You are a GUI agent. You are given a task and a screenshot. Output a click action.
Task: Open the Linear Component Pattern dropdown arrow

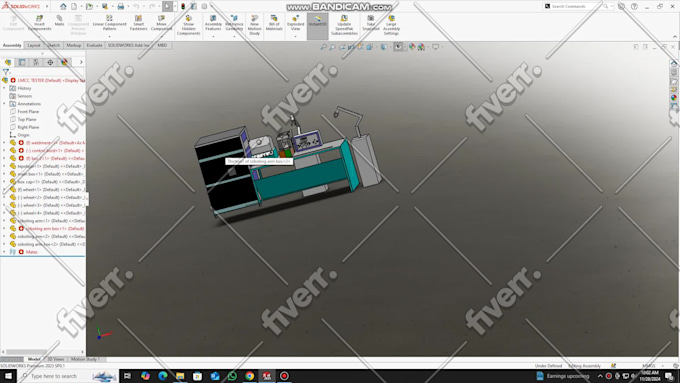(x=109, y=36)
